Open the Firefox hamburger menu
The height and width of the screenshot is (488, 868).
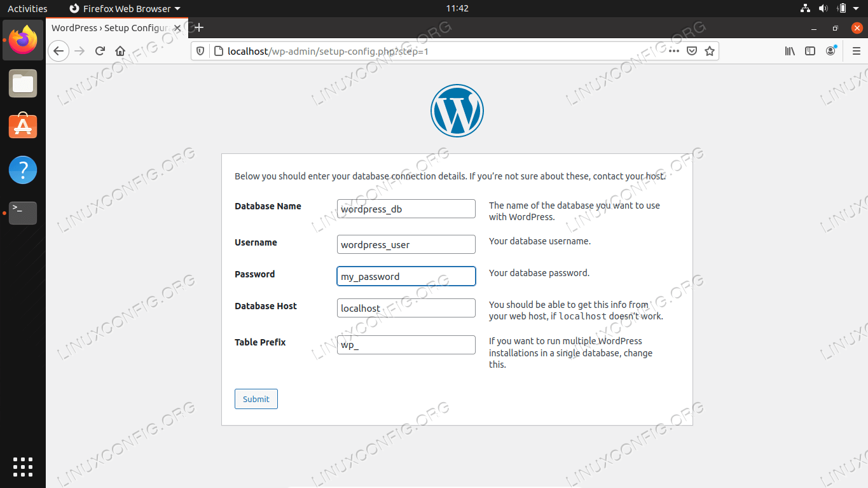tap(856, 51)
